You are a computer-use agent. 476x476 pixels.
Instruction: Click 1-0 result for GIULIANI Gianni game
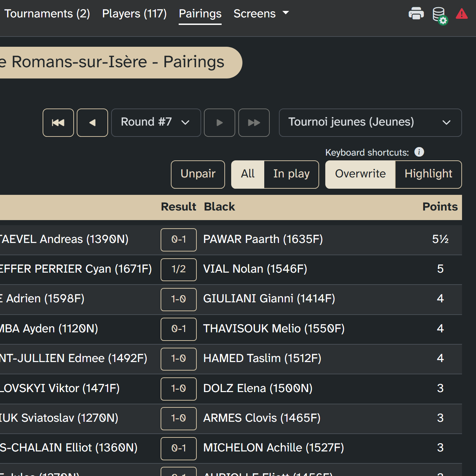pyautogui.click(x=179, y=299)
